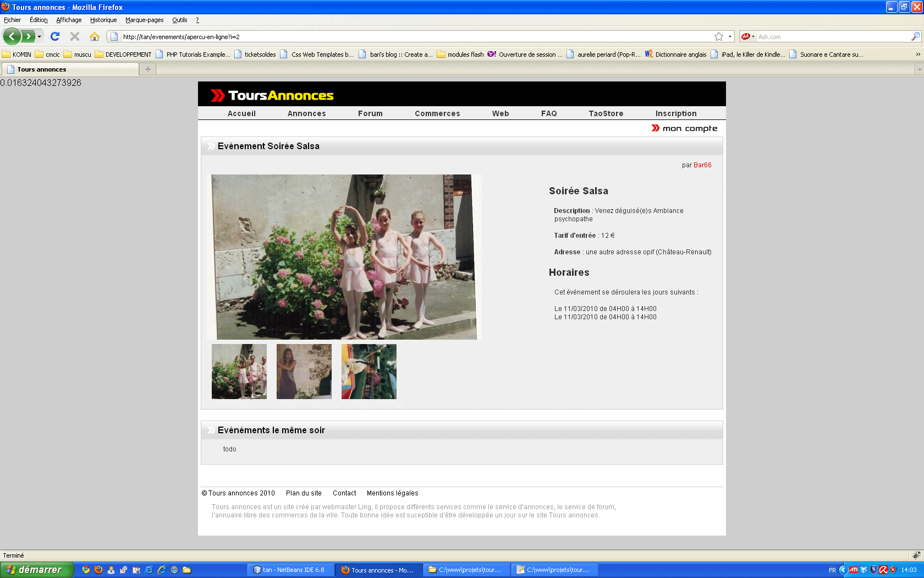Image resolution: width=924 pixels, height=578 pixels.
Task: Open Plan du site footer link
Action: tap(304, 493)
